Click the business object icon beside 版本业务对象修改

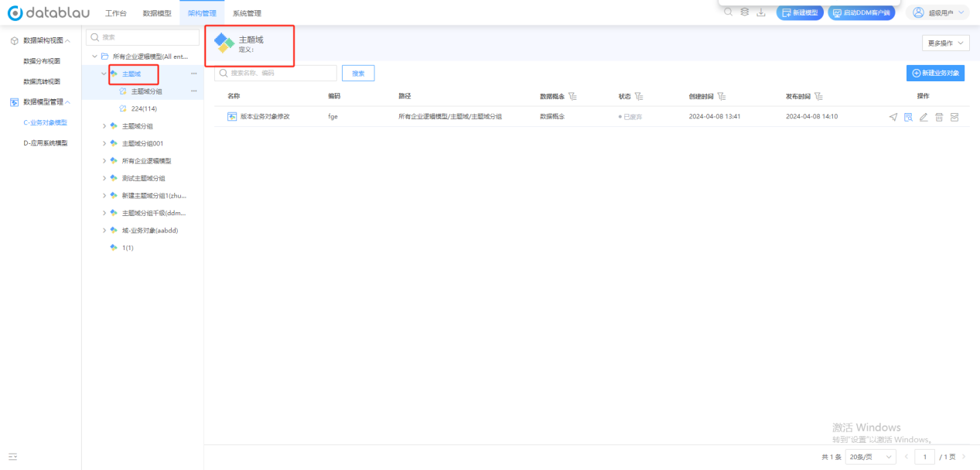(x=231, y=116)
